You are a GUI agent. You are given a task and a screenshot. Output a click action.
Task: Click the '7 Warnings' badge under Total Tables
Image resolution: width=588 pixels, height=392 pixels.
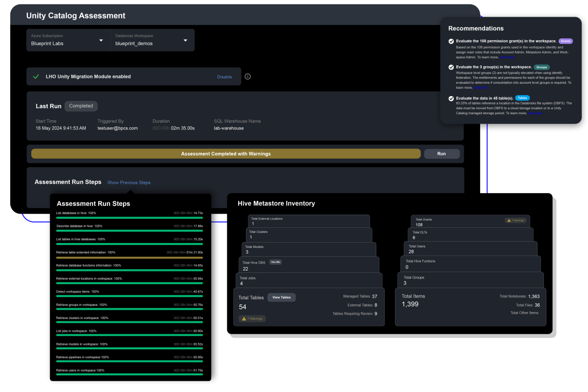(252, 318)
